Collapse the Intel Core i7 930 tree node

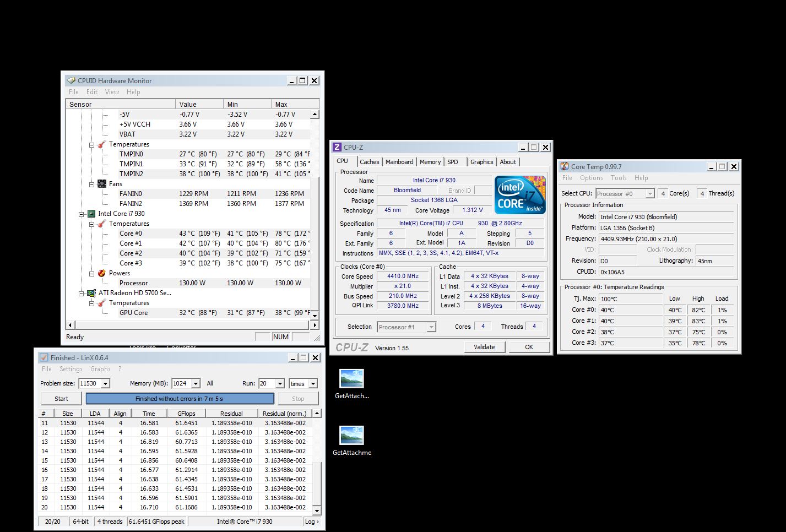click(81, 214)
